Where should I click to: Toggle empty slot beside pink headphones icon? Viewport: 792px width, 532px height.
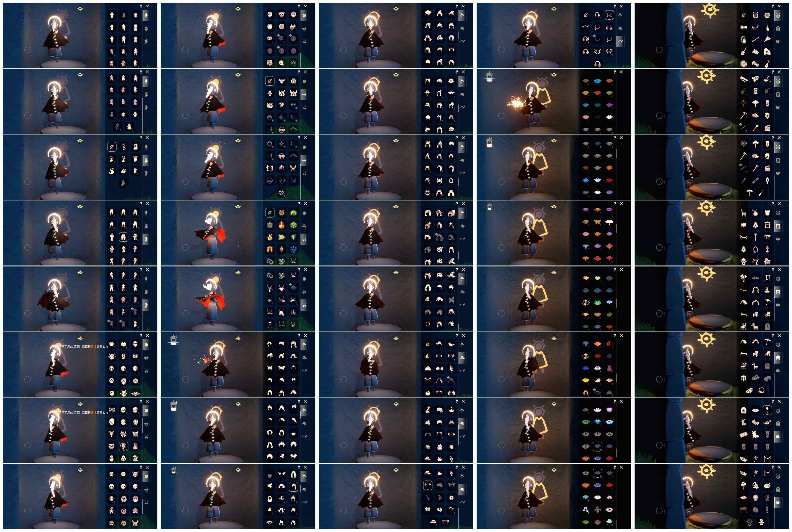[585, 15]
